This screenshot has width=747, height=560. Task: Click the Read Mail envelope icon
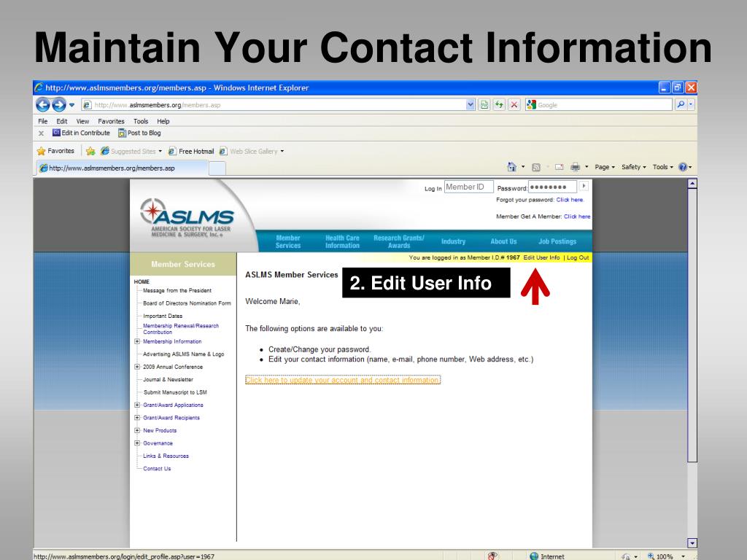pos(560,167)
